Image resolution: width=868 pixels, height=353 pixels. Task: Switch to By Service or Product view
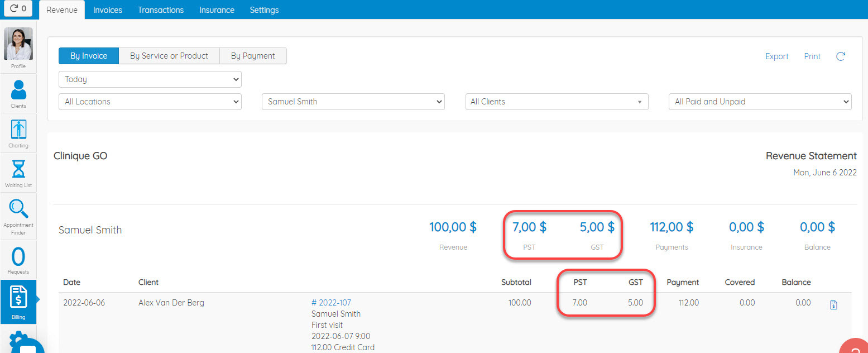tap(169, 56)
